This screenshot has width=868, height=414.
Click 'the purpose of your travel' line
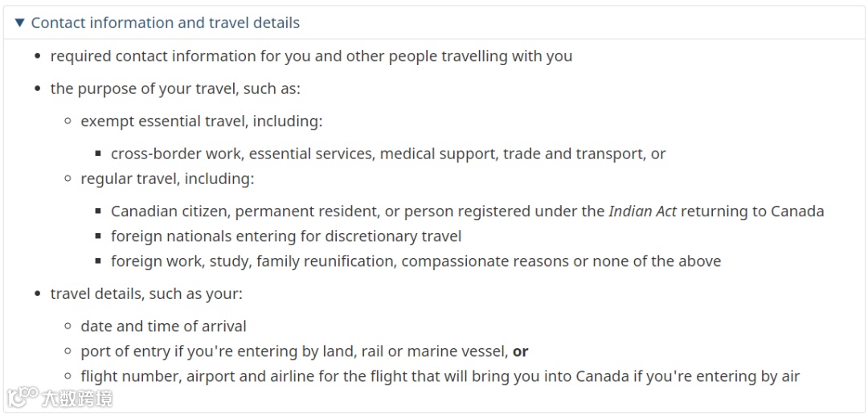pyautogui.click(x=175, y=88)
